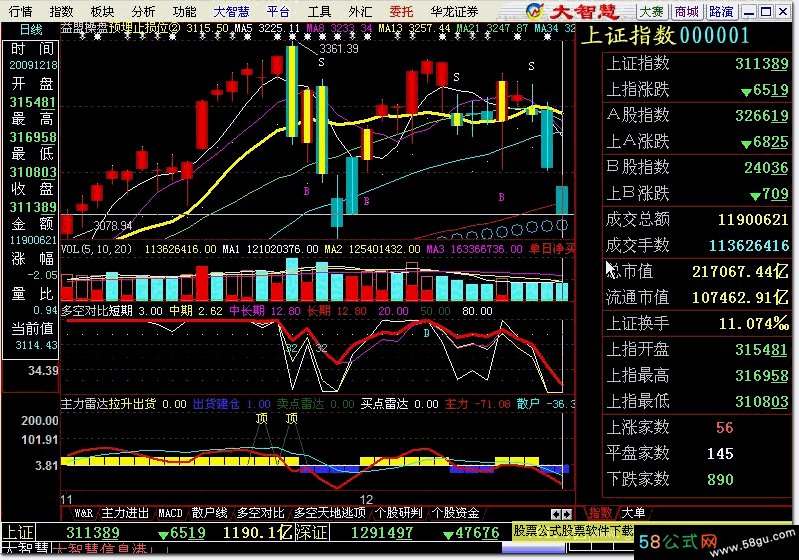Click the 大智慧 logo icon in title bar
Viewport: 799px width, 560px height.
(535, 10)
